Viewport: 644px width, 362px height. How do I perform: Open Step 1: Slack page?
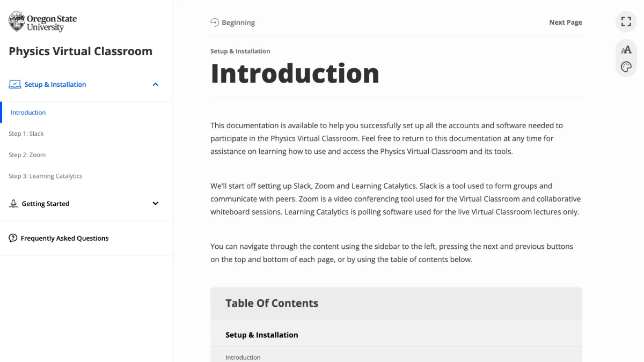26,134
